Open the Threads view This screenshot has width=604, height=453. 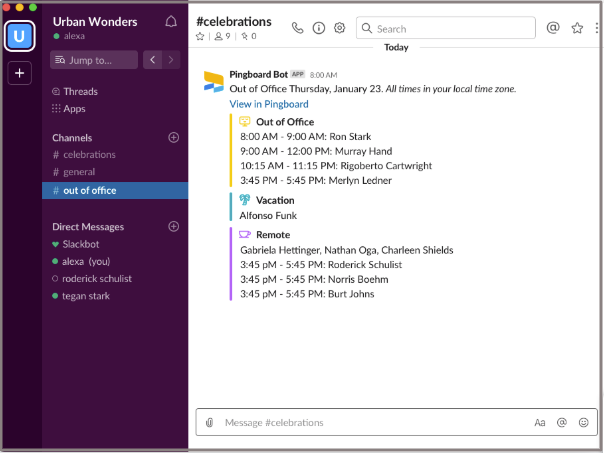click(x=80, y=92)
